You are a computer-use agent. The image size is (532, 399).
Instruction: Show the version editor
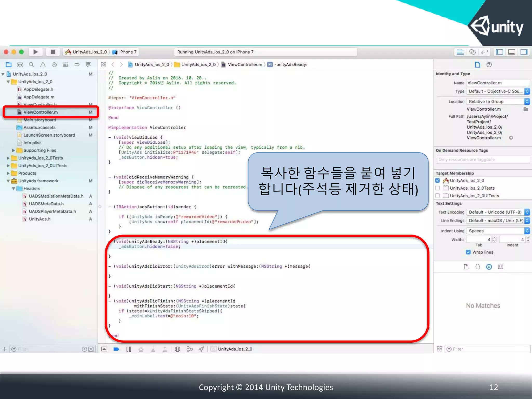484,52
